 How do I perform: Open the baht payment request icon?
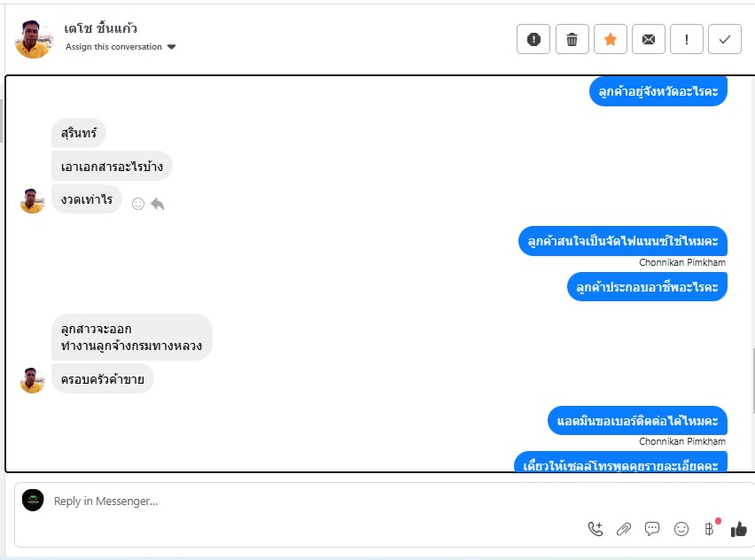709,529
